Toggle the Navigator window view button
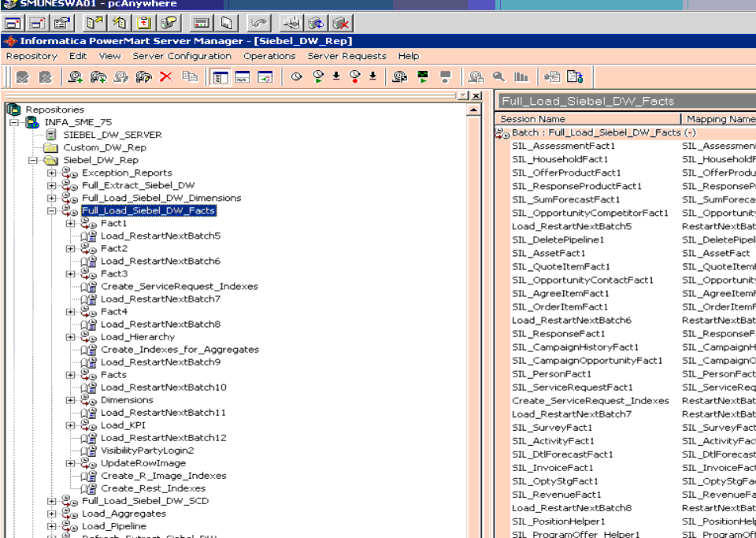756x538 pixels. (x=220, y=76)
